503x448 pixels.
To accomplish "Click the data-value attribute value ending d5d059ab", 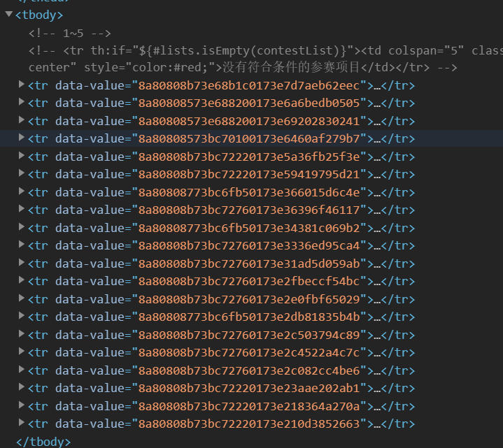I will tap(252, 263).
